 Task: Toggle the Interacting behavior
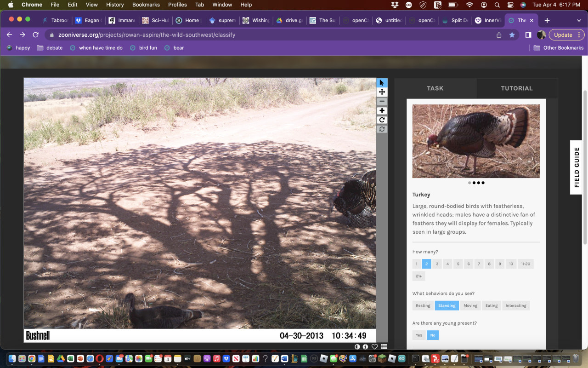[x=516, y=305]
